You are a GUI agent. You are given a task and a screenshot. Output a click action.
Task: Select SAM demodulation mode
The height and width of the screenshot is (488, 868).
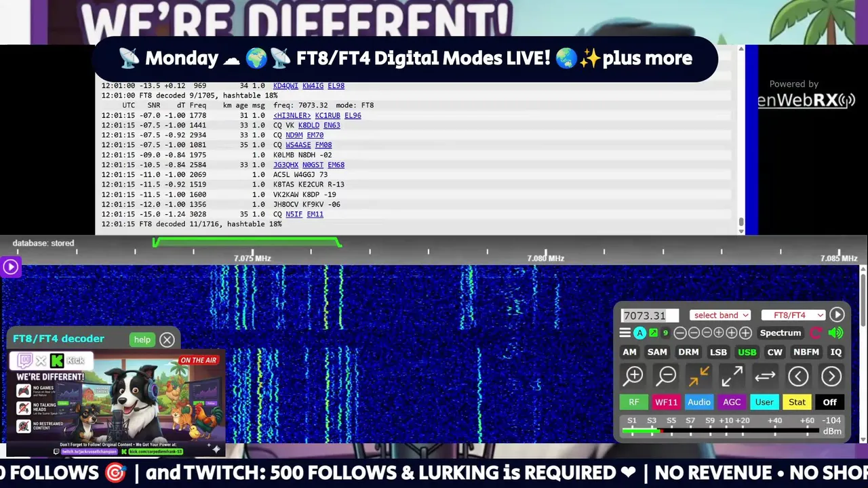click(657, 352)
